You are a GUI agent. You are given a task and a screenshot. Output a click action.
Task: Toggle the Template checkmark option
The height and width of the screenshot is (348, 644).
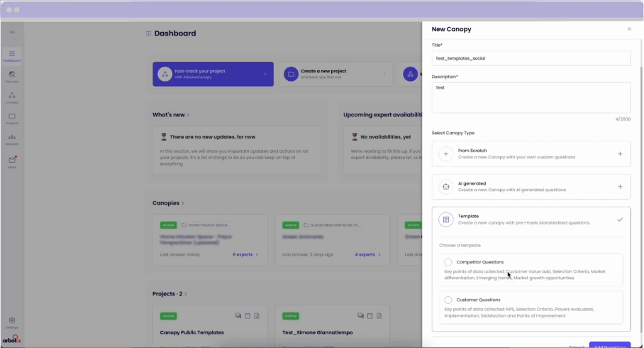tap(620, 219)
